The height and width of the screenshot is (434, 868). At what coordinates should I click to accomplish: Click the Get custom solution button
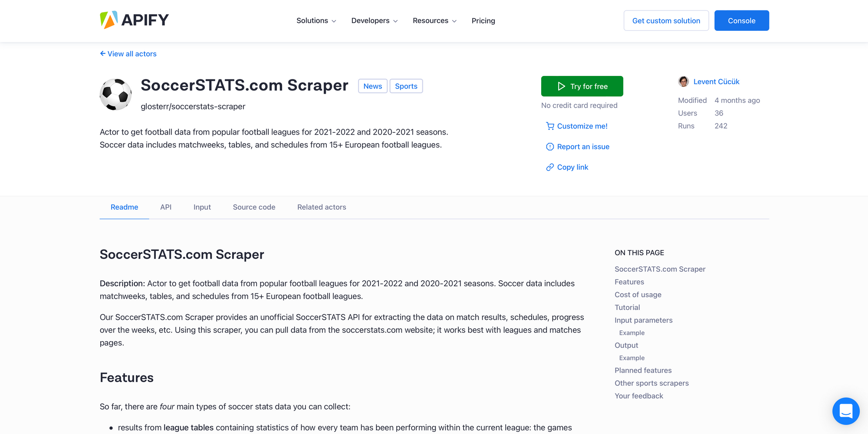click(666, 20)
